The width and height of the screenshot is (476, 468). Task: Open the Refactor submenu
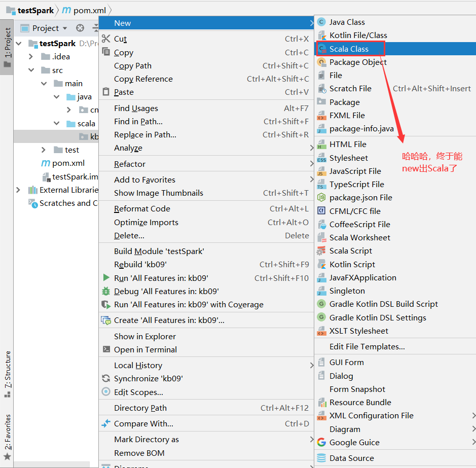[x=206, y=164]
